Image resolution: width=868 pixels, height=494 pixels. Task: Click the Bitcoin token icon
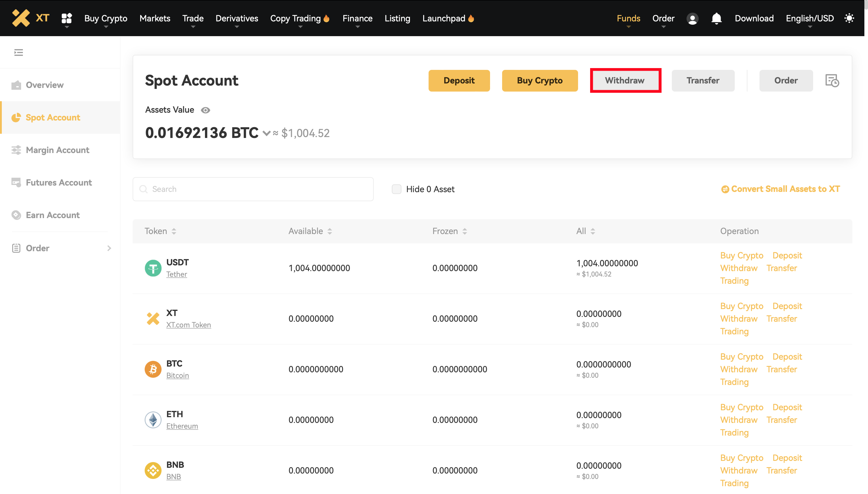(x=153, y=369)
